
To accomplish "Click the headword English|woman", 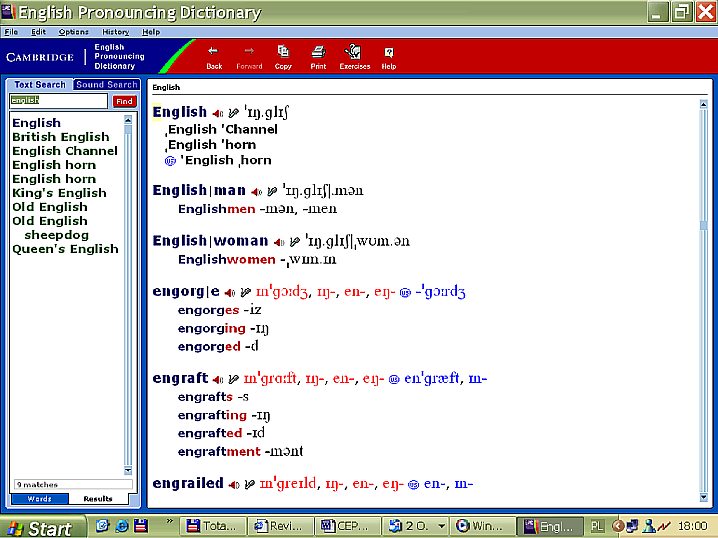I will (x=211, y=241).
